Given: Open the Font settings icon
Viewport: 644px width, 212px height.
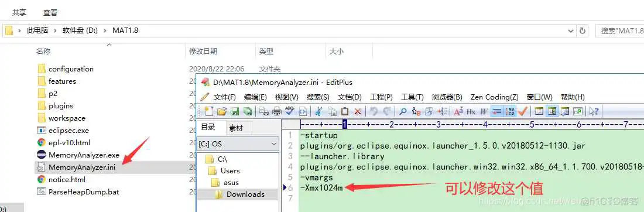Looking at the screenshot, I should pos(458,111).
